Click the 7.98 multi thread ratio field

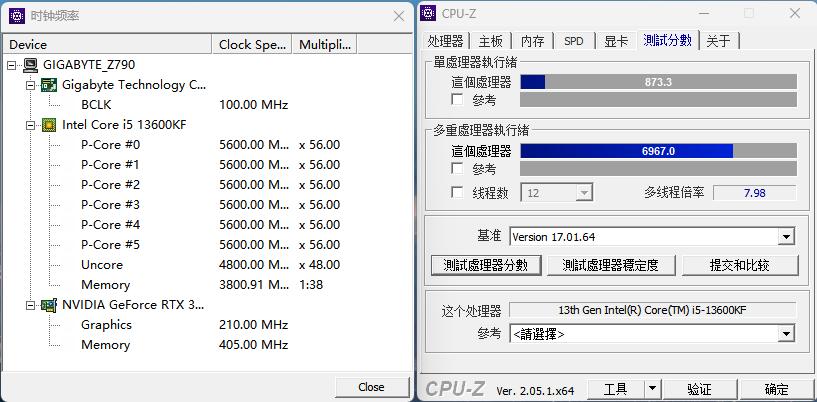[x=754, y=193]
